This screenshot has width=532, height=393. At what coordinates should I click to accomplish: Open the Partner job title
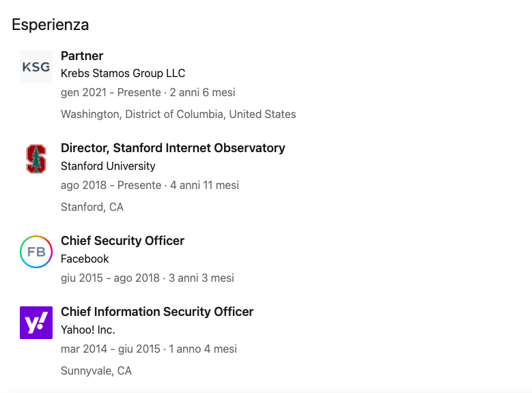coord(82,56)
